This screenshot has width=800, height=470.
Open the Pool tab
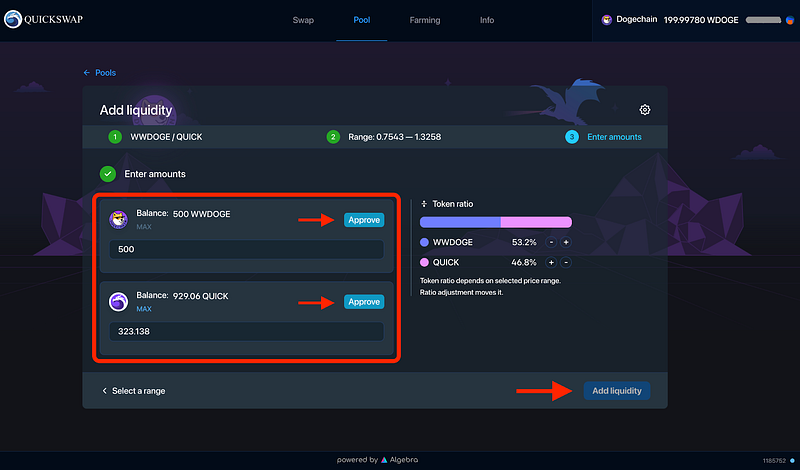tap(362, 20)
